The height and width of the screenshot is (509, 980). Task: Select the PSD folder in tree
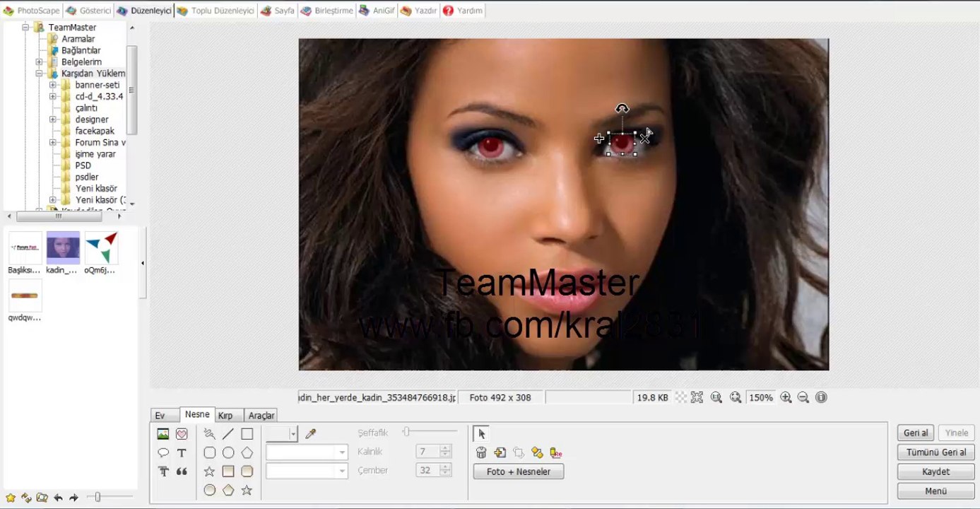click(x=83, y=165)
